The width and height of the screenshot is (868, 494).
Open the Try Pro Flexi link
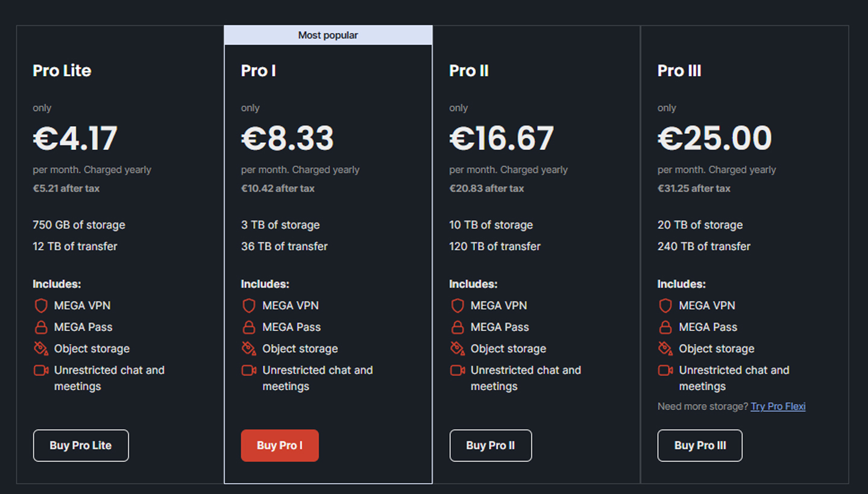pos(778,407)
